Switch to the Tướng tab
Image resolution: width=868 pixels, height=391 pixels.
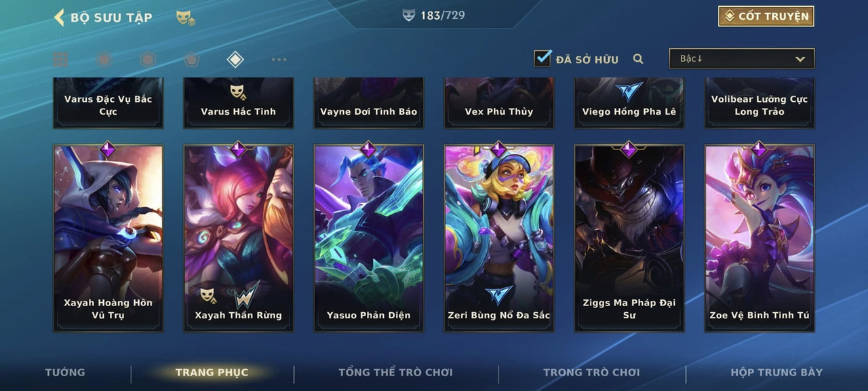tap(65, 372)
